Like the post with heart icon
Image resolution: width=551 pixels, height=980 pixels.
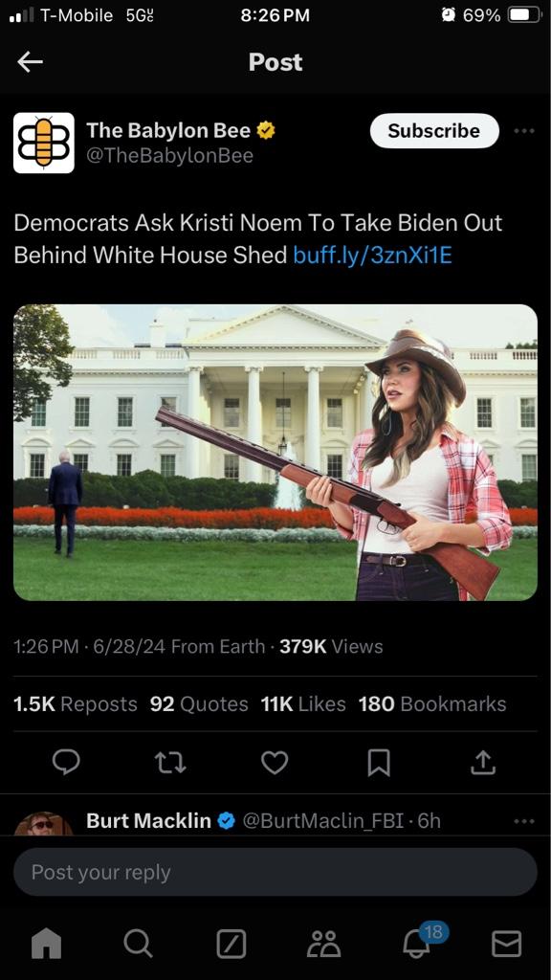275,763
